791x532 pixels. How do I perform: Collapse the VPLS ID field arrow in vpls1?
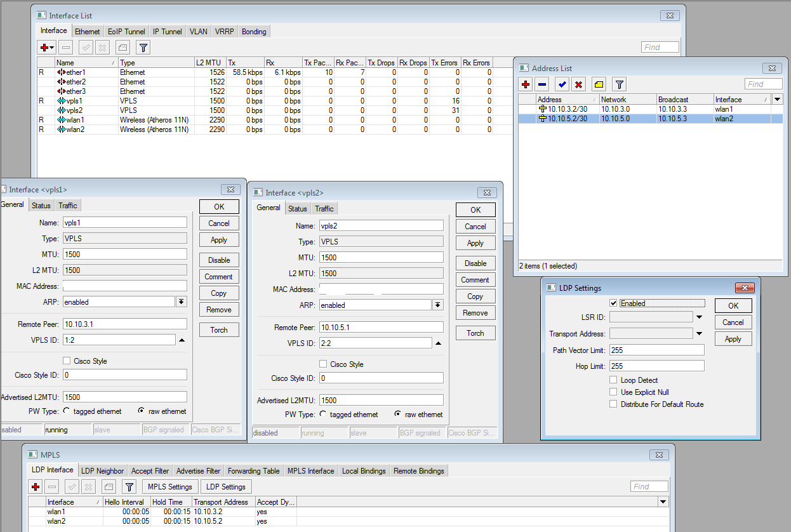(182, 340)
